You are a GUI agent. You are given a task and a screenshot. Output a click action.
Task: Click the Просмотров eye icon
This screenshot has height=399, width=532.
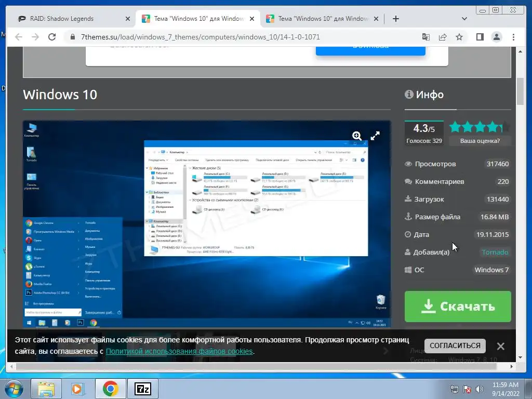click(x=408, y=164)
